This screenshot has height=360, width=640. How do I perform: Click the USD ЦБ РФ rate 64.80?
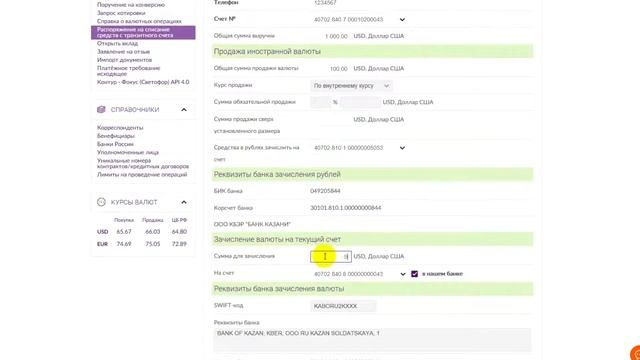(179, 231)
